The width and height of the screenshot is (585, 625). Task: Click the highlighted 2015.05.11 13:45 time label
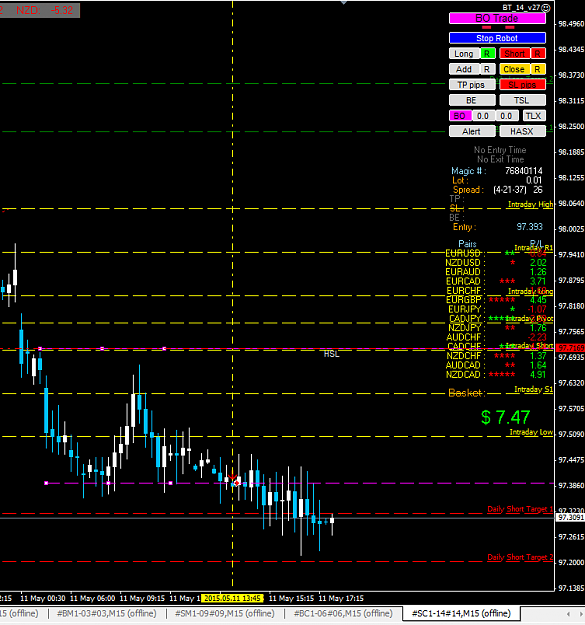(232, 598)
